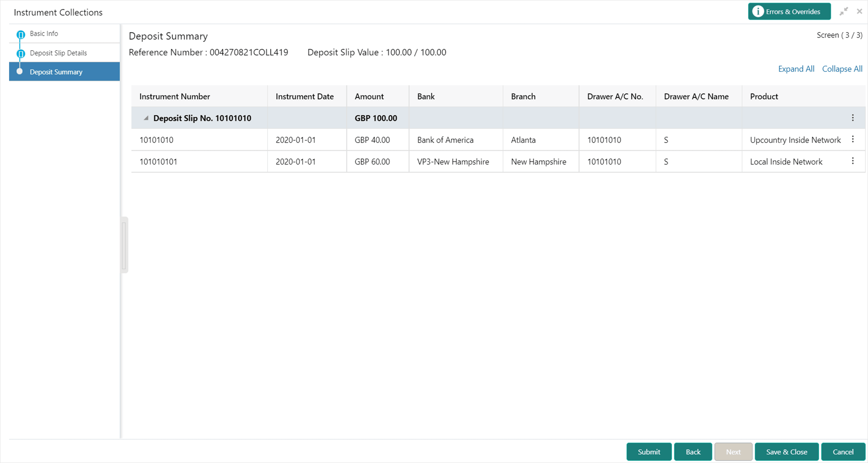Cancel the instrument collection
Viewport: 868px width, 463px height.
[843, 452]
